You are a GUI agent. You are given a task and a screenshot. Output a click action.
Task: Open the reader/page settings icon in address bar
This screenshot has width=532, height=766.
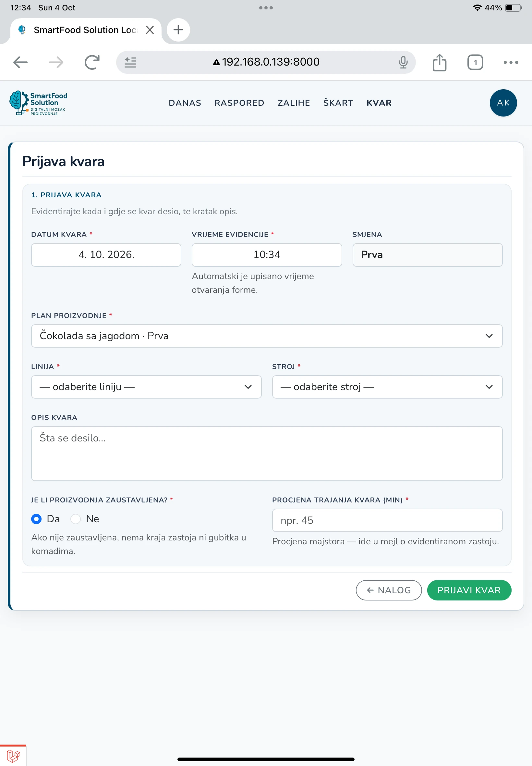click(x=130, y=62)
